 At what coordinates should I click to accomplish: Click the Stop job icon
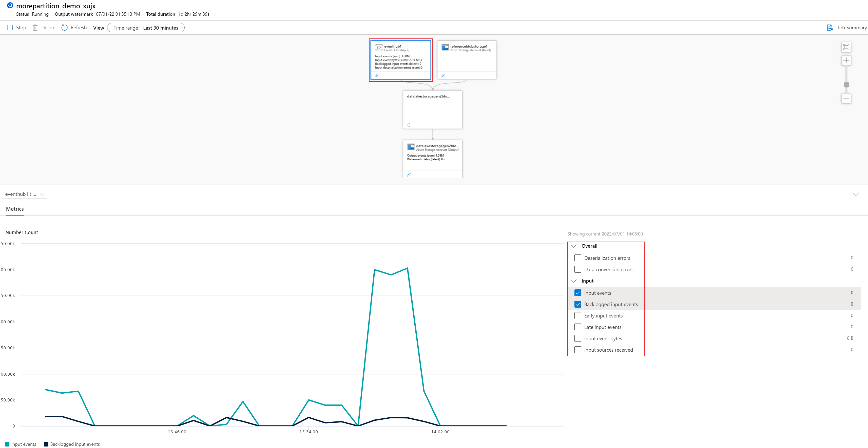[10, 28]
